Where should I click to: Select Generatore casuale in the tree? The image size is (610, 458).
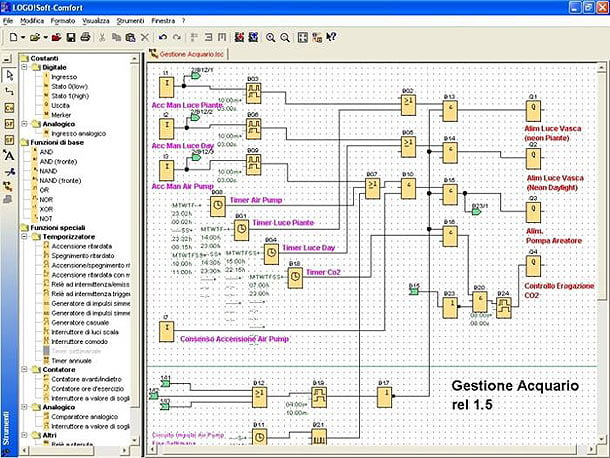point(80,323)
